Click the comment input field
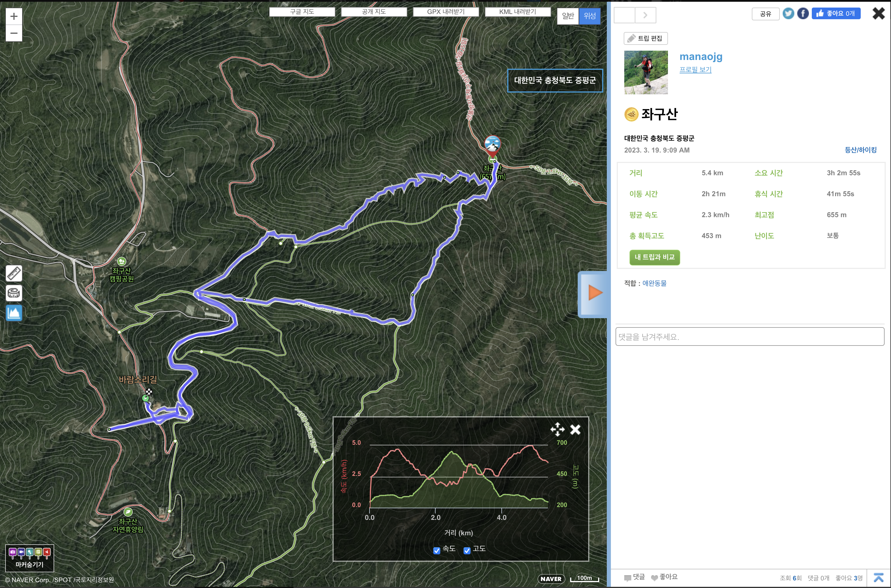 coord(749,337)
